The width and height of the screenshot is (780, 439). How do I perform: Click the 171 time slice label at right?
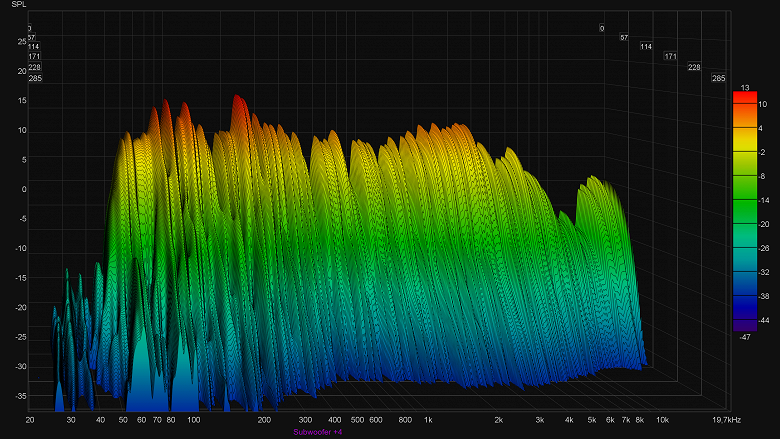click(670, 56)
